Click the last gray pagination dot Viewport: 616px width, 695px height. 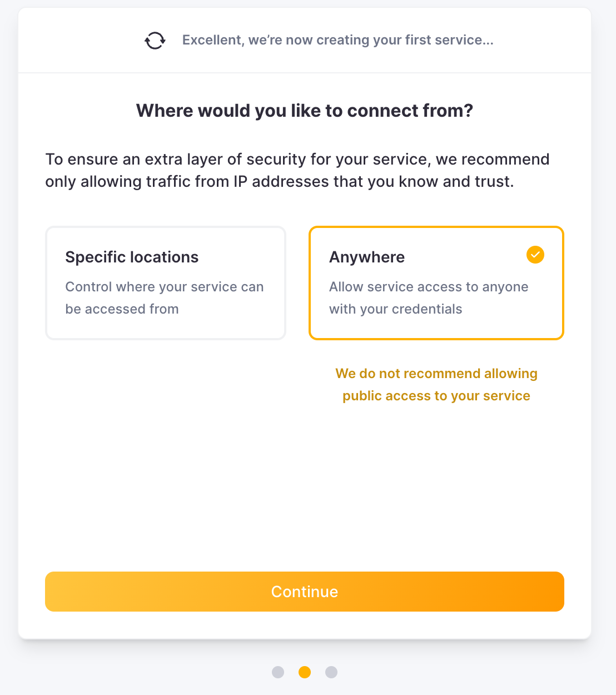[x=331, y=672]
